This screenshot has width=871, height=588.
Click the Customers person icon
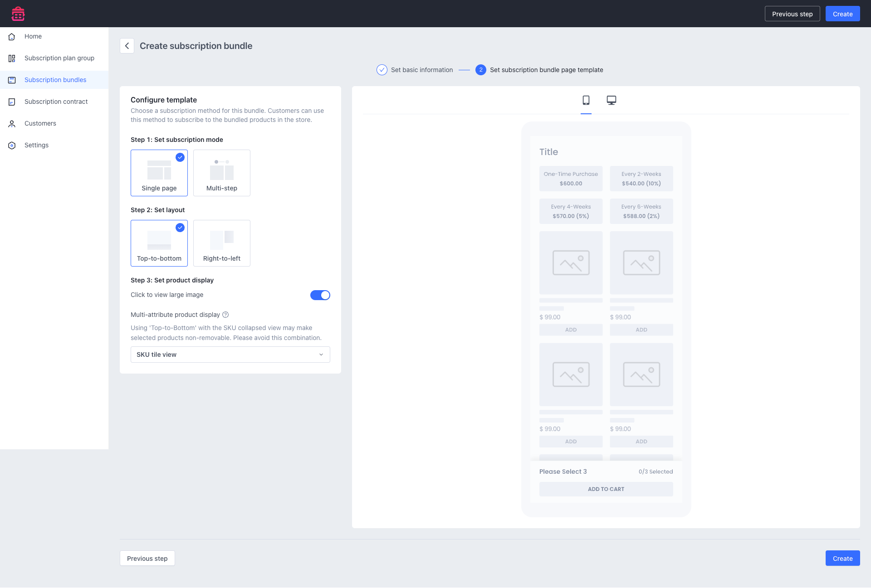pos(12,124)
